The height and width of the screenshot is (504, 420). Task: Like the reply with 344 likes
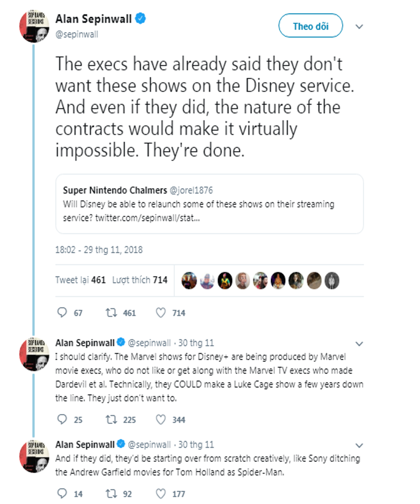(161, 419)
